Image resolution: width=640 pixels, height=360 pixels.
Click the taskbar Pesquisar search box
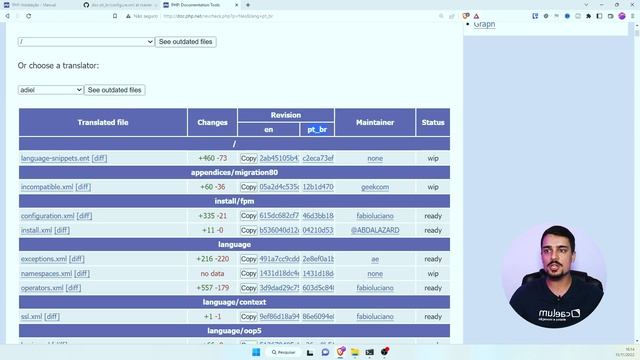(x=284, y=352)
